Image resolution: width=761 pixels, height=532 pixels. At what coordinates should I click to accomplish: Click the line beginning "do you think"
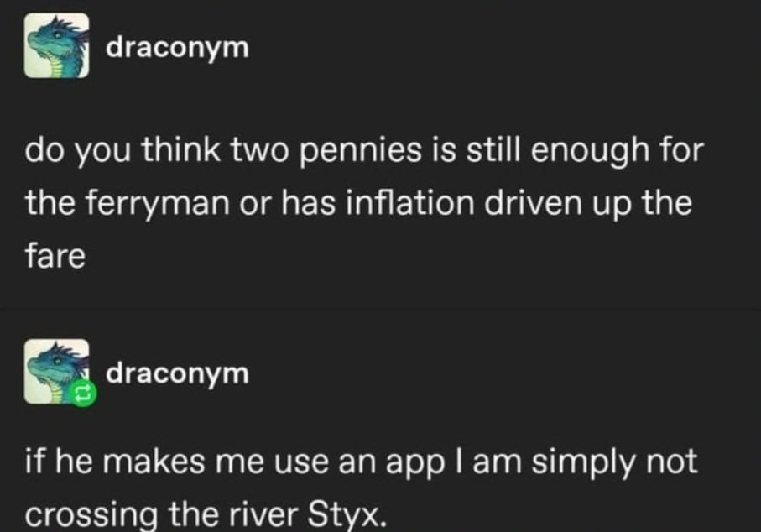[x=362, y=154]
